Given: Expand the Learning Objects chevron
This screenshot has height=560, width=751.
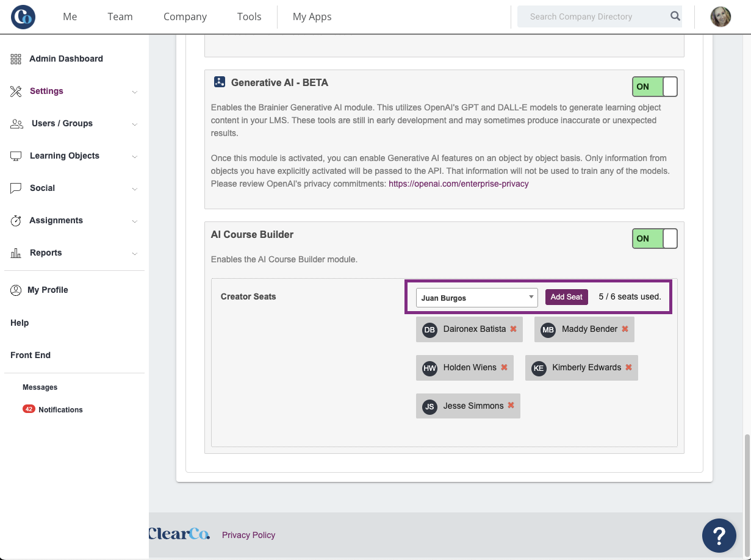Looking at the screenshot, I should tap(135, 157).
